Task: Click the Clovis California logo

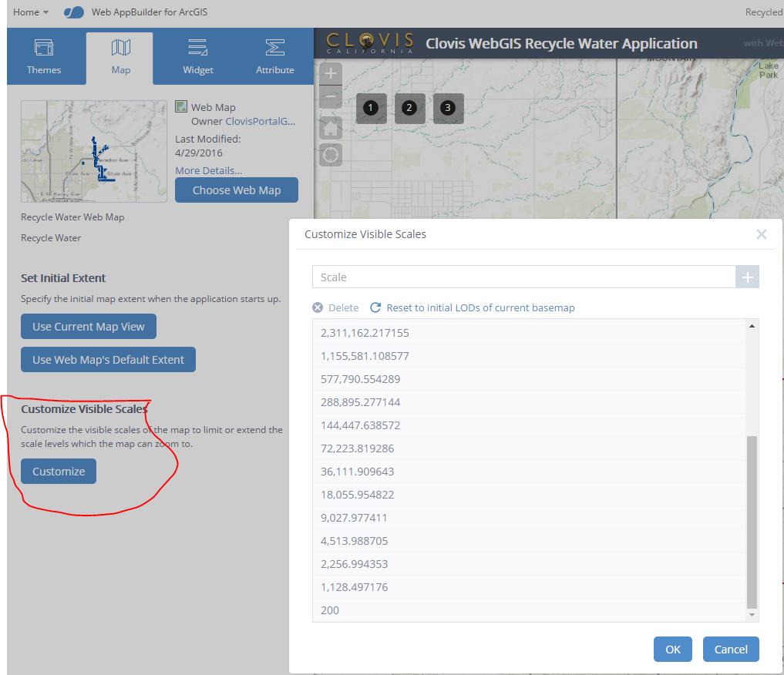Action: tap(370, 43)
